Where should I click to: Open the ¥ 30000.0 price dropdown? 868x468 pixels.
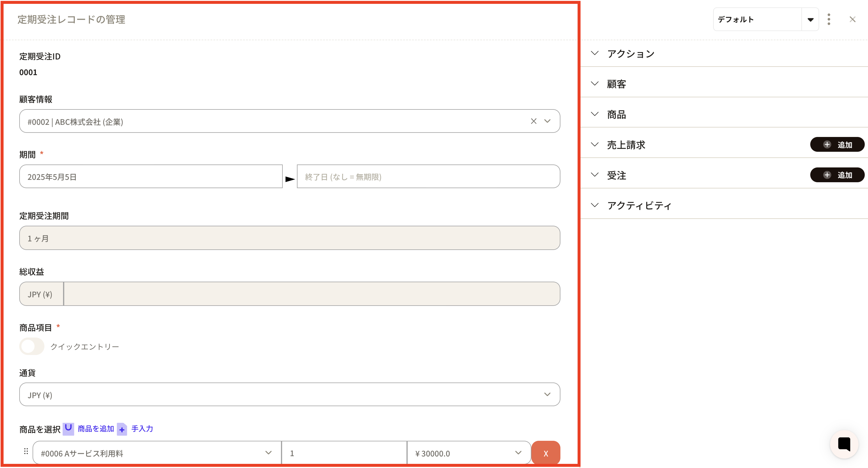coord(469,453)
